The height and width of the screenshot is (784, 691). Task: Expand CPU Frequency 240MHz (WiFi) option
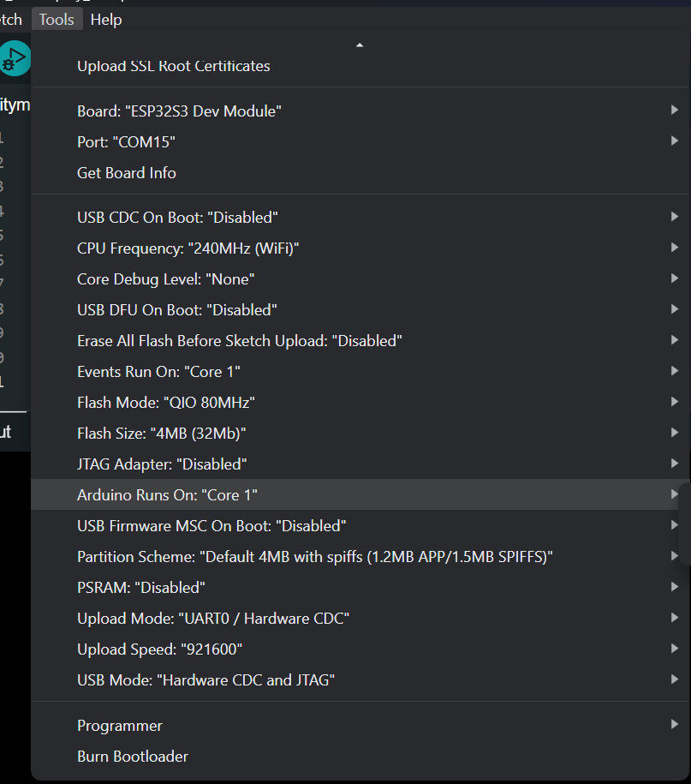tap(360, 248)
